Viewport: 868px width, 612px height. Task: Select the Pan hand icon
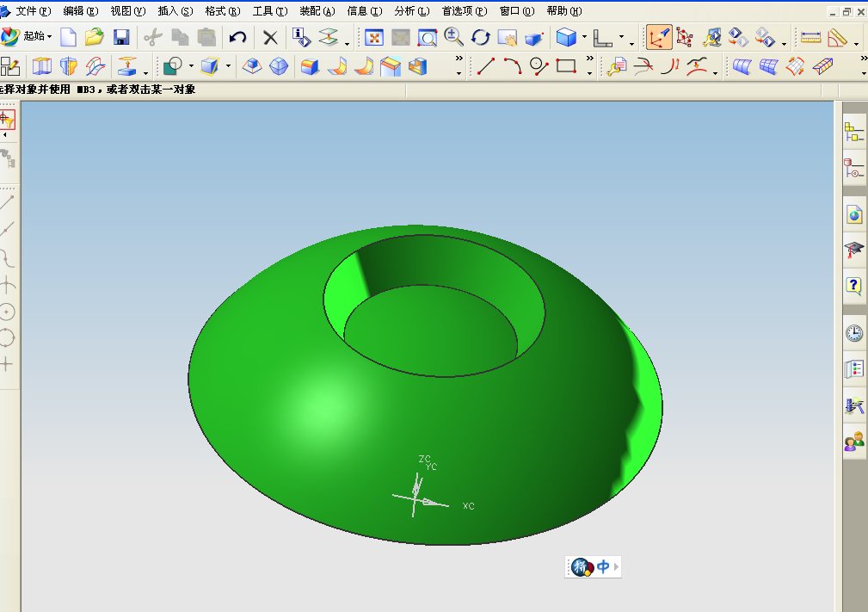(x=507, y=38)
